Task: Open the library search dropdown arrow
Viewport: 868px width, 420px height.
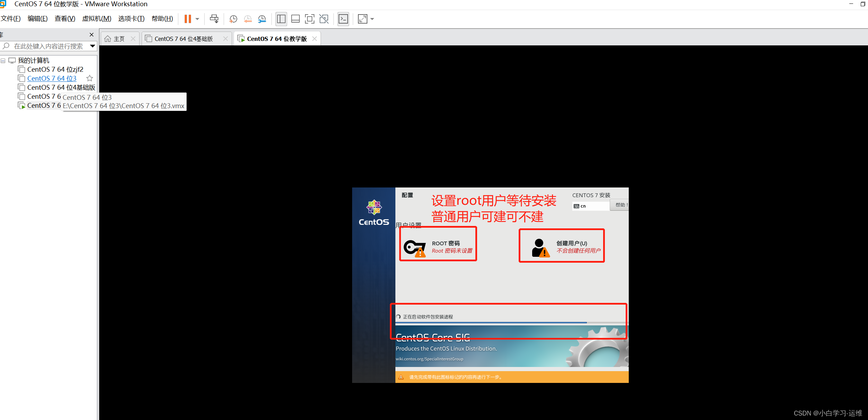Action: coord(92,46)
